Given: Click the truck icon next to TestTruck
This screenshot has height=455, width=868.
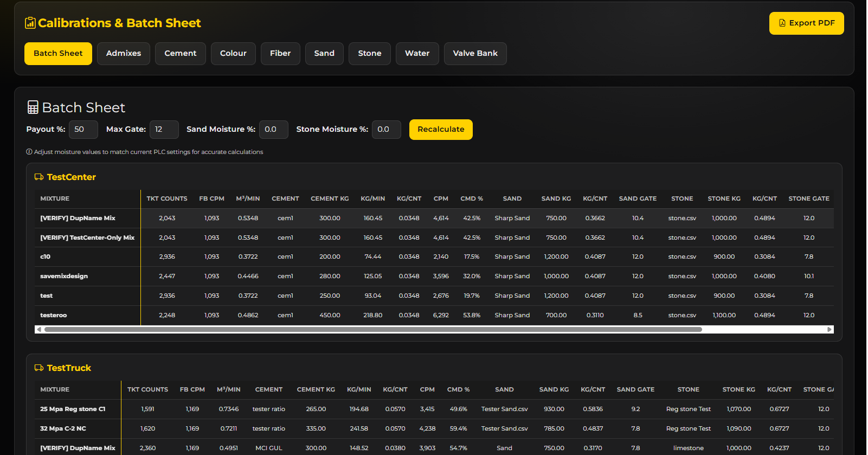Looking at the screenshot, I should 39,368.
